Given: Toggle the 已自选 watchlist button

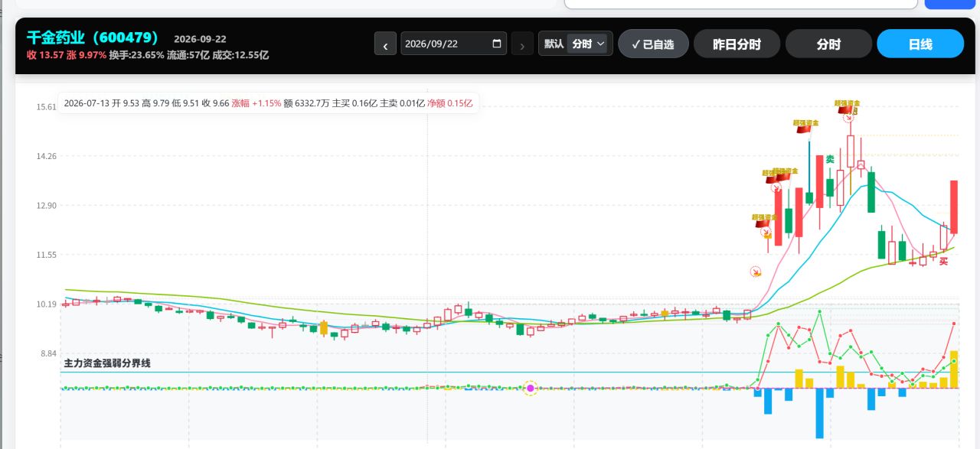Looking at the screenshot, I should [653, 44].
